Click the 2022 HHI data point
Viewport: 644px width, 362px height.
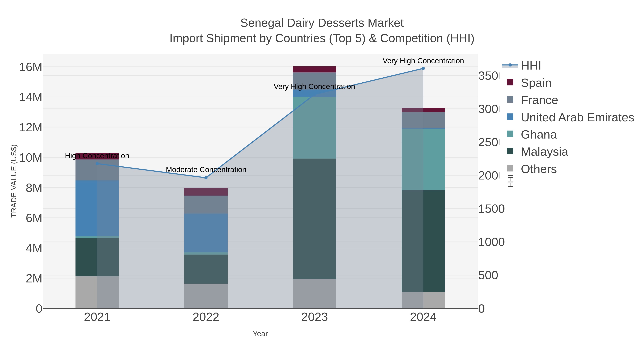(206, 178)
